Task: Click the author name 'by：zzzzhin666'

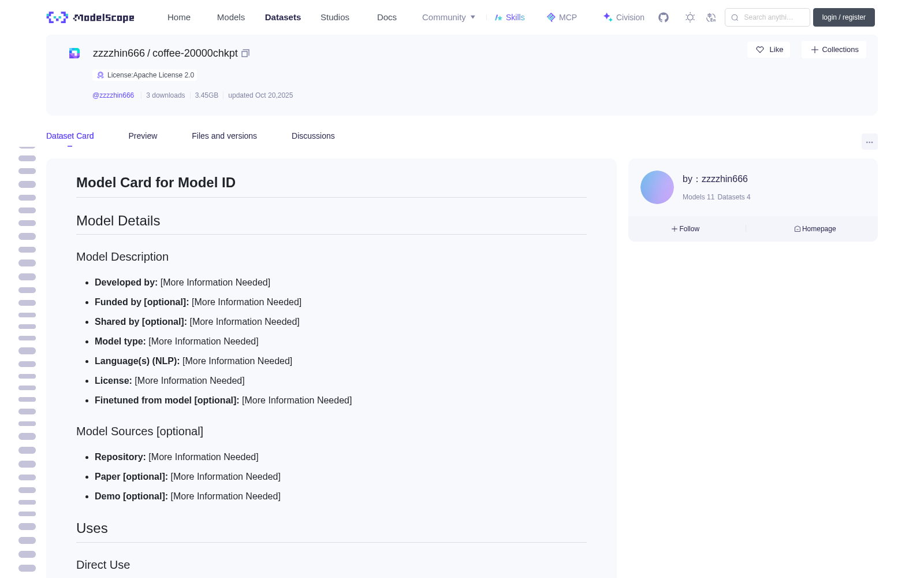Action: [715, 179]
